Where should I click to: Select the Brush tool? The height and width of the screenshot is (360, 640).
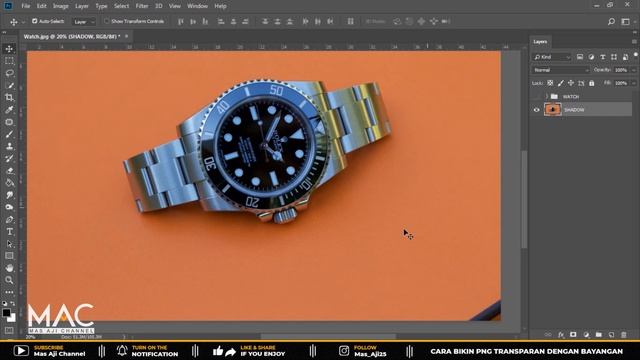(9, 134)
